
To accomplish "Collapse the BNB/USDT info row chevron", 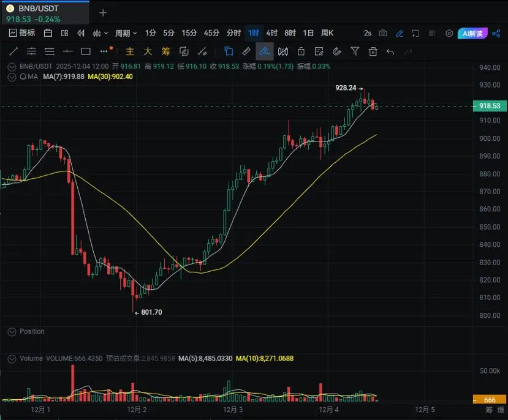I will click(x=12, y=67).
